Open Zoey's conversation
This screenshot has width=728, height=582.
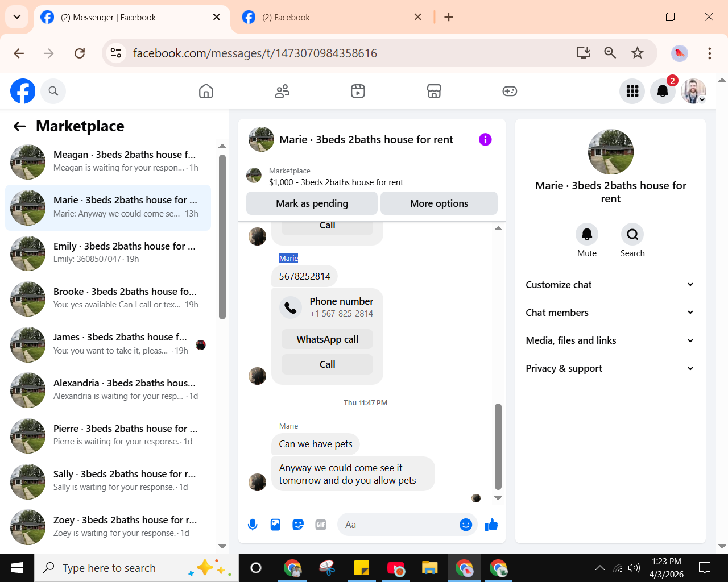click(x=108, y=526)
